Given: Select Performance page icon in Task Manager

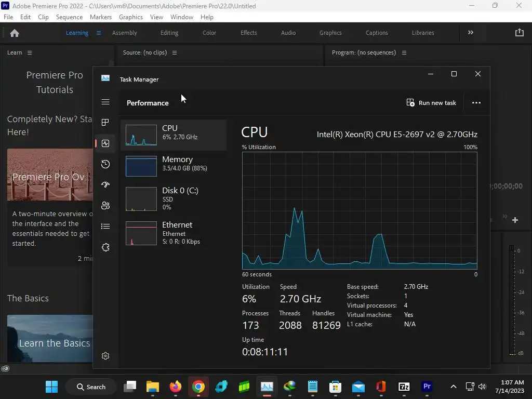Looking at the screenshot, I should pyautogui.click(x=105, y=143).
